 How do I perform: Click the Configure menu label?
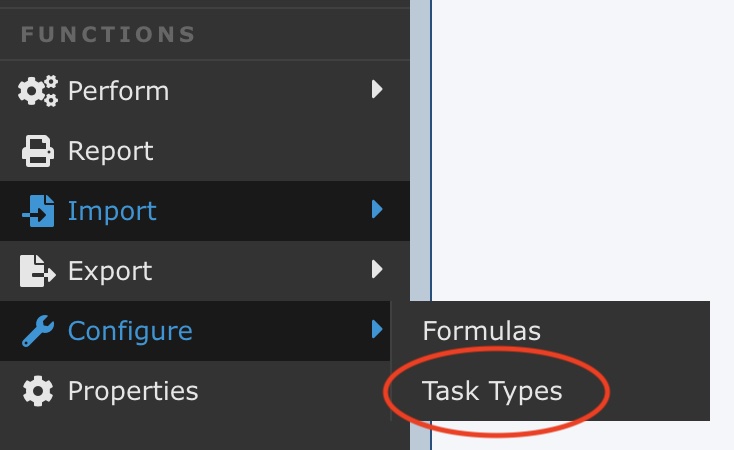[130, 331]
